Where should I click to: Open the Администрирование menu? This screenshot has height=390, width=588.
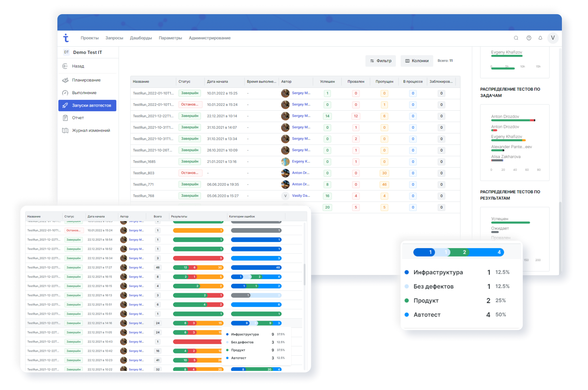[x=210, y=38]
